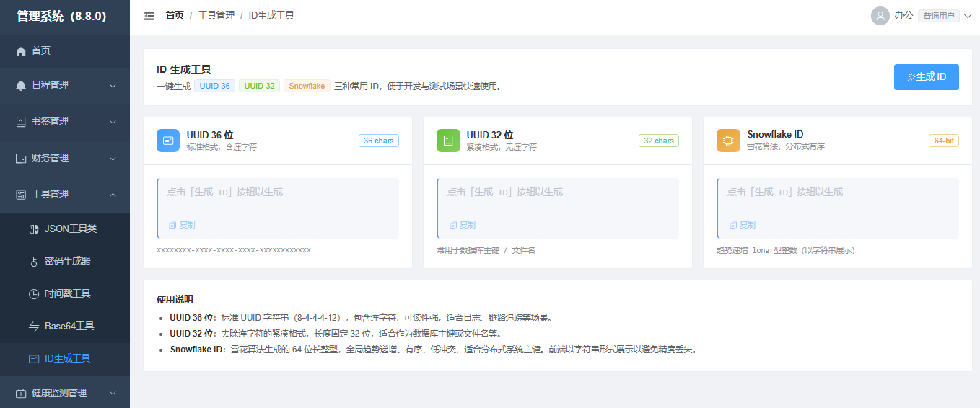
Task: Click the green UUID 32 位 card icon
Action: point(448,141)
